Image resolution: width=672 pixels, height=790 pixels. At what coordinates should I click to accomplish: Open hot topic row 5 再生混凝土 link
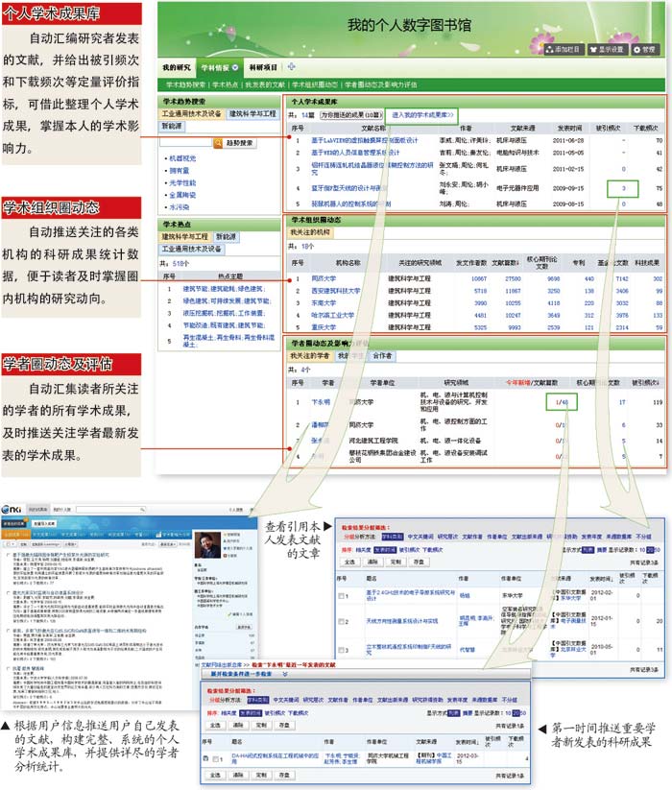228,341
